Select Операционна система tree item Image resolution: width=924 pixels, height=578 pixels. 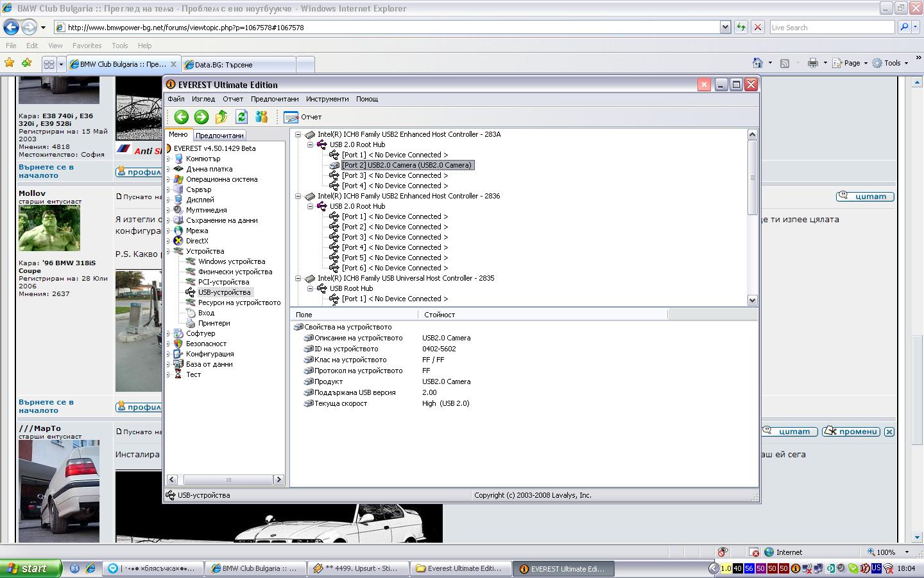pos(221,179)
